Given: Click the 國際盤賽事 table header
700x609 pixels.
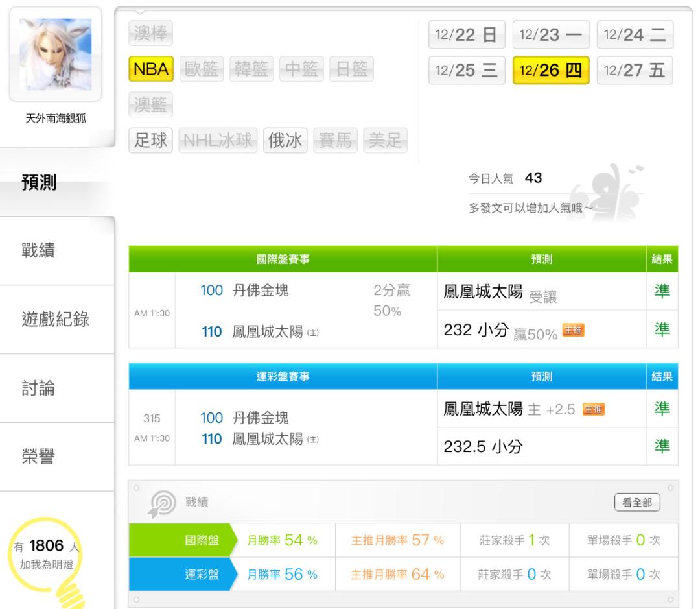Looking at the screenshot, I should pos(283,259).
